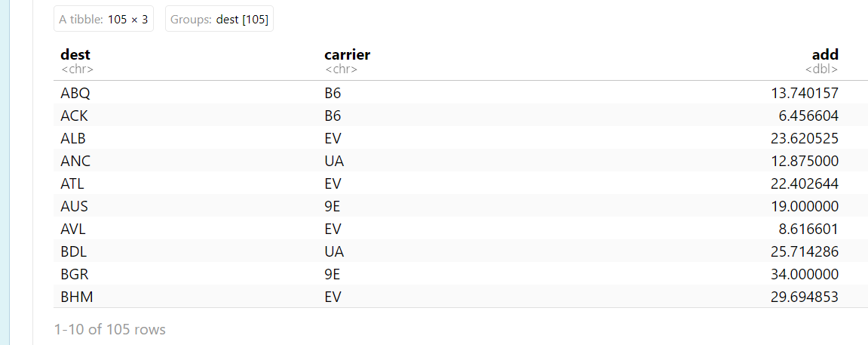Select the carrier column header
The height and width of the screenshot is (345, 868).
click(347, 54)
